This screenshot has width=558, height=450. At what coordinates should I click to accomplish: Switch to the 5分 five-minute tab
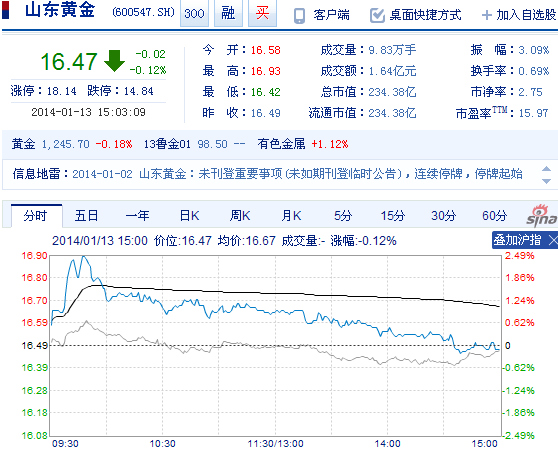click(x=343, y=216)
